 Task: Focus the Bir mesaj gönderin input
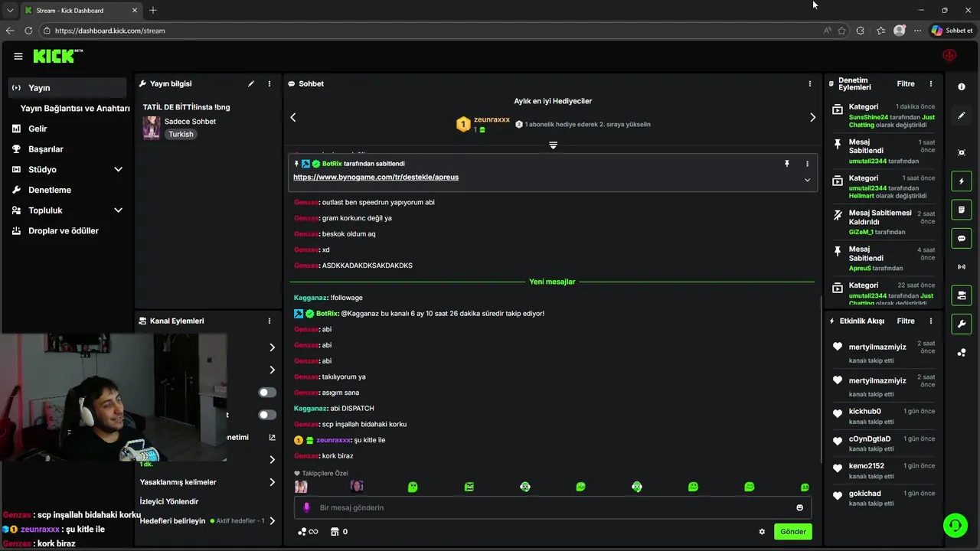pos(551,507)
